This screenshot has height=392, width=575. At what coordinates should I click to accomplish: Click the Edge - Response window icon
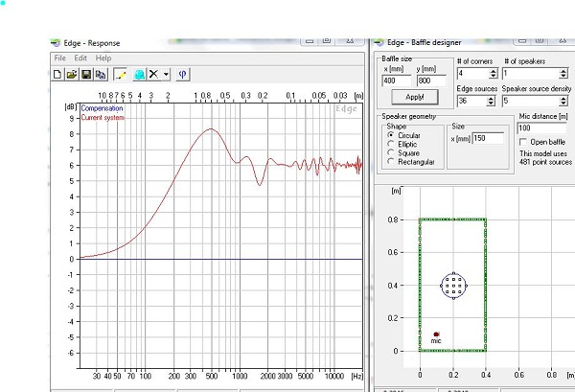(x=56, y=42)
